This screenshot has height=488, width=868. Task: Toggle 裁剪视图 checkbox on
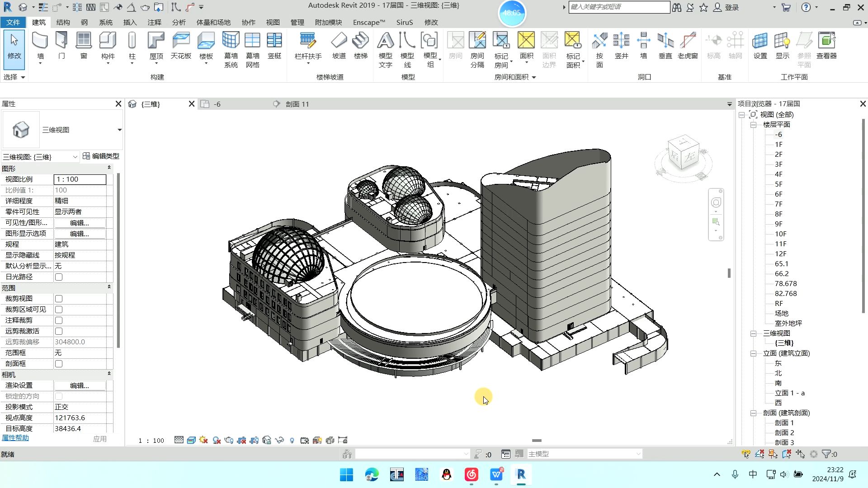tap(58, 299)
